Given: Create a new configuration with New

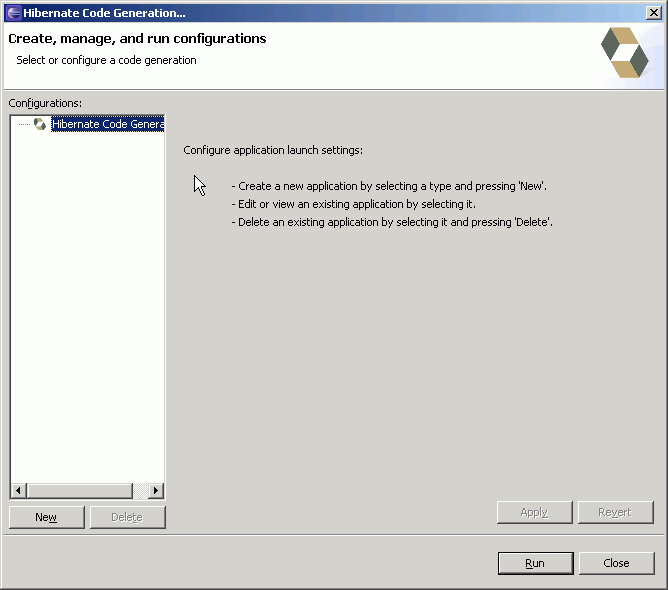Looking at the screenshot, I should tap(46, 517).
